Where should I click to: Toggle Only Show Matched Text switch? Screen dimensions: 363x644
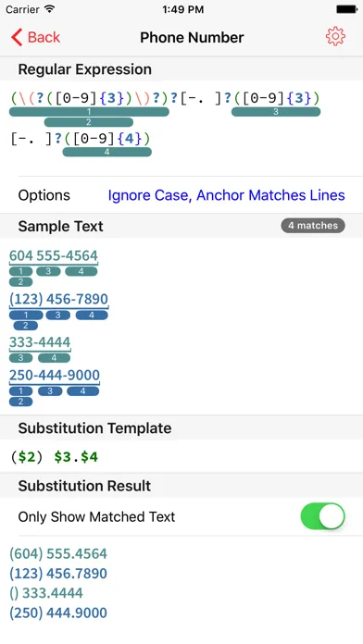[x=322, y=516]
